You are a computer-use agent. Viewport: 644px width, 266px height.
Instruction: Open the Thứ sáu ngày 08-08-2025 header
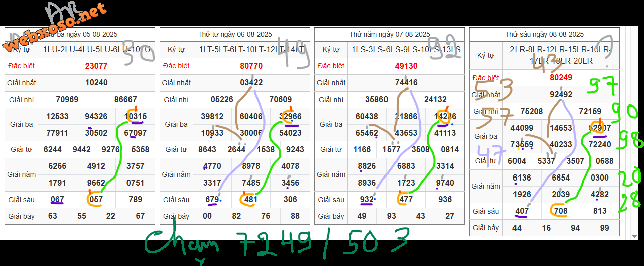click(x=544, y=34)
